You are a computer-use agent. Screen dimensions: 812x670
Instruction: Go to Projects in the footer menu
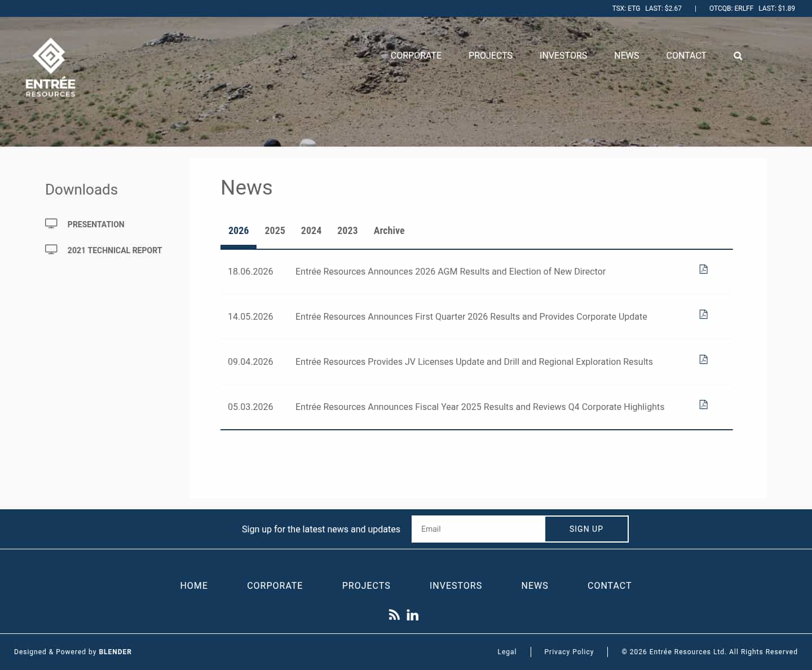pyautogui.click(x=366, y=585)
